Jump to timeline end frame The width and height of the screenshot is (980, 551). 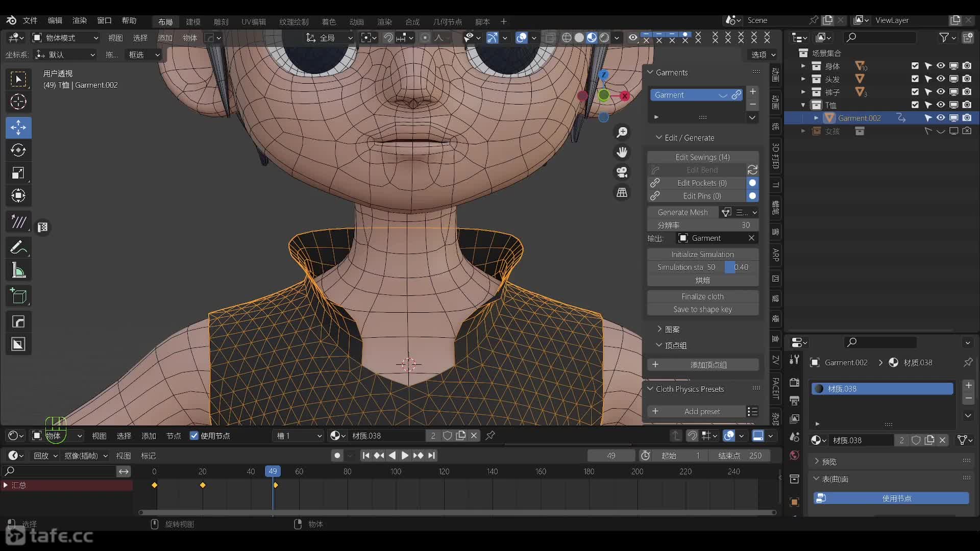[432, 456]
